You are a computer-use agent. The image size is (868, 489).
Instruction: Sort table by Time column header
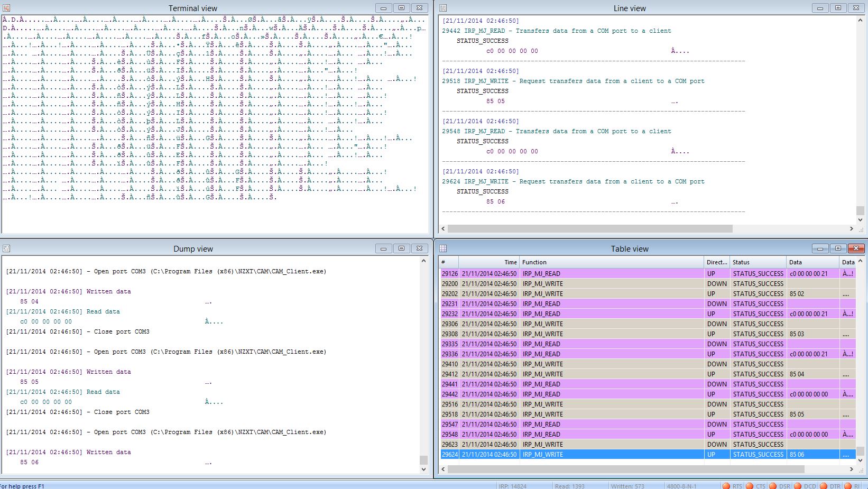pos(489,262)
